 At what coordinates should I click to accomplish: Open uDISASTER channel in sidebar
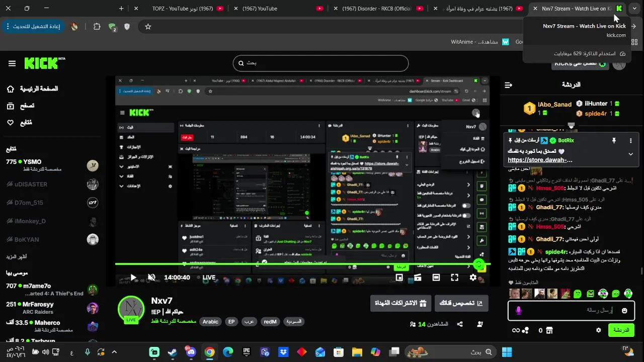click(x=52, y=184)
